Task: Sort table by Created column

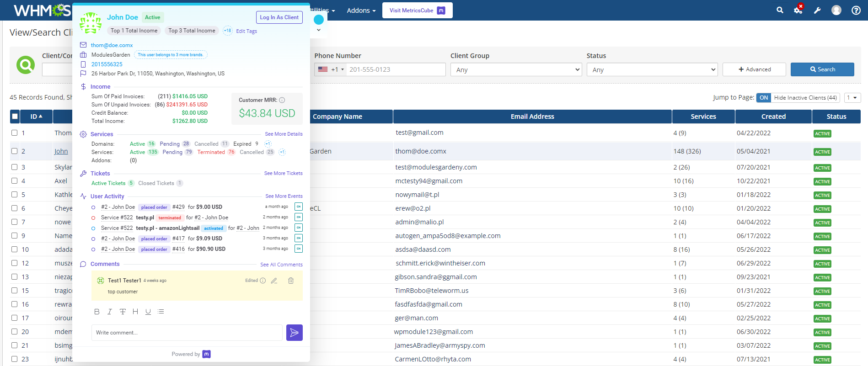Action: click(x=773, y=117)
